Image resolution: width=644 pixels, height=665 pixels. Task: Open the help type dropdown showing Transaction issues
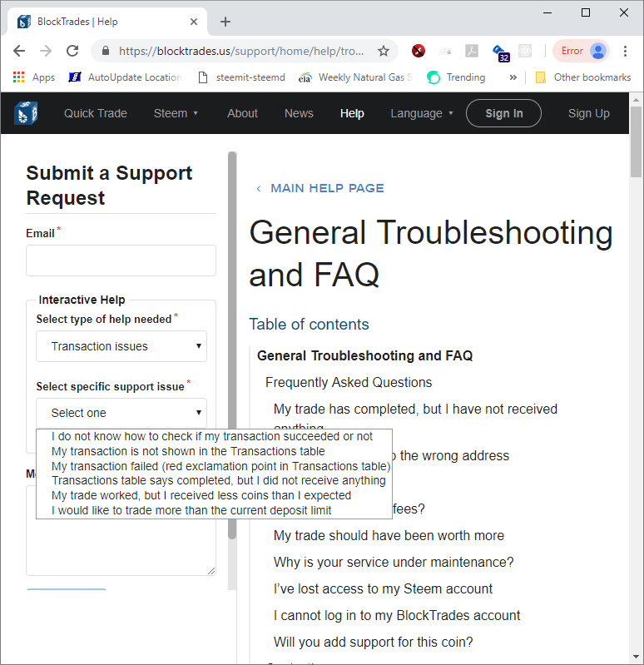(x=121, y=346)
